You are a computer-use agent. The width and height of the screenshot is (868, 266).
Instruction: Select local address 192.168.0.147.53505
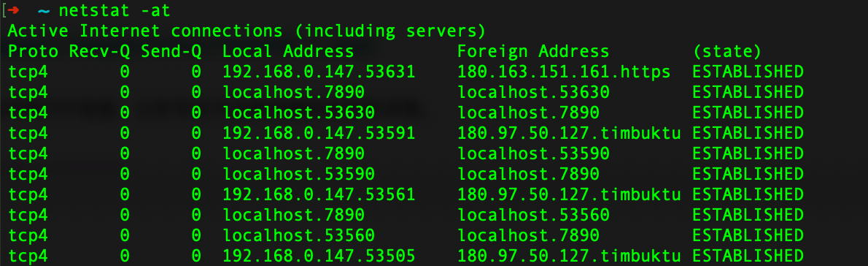click(319, 256)
